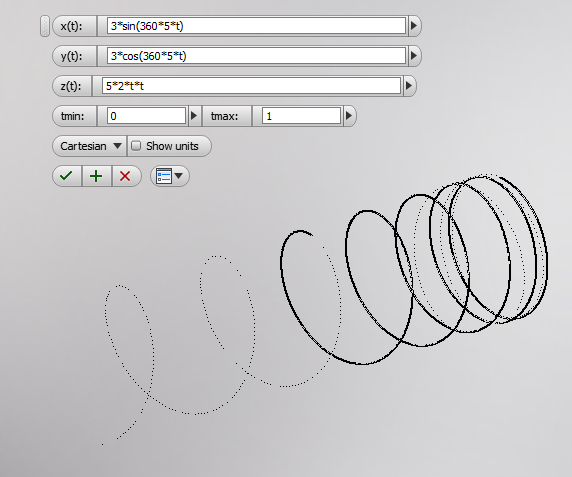Viewport: 572px width, 477px height.
Task: Click the green checkmark OK button
Action: pyautogui.click(x=67, y=176)
